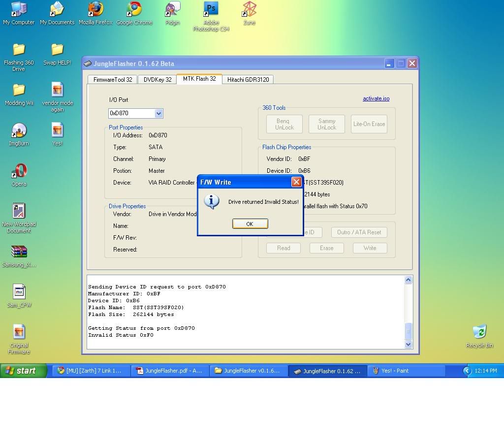Click OK in the F/W Write dialog

[250, 224]
